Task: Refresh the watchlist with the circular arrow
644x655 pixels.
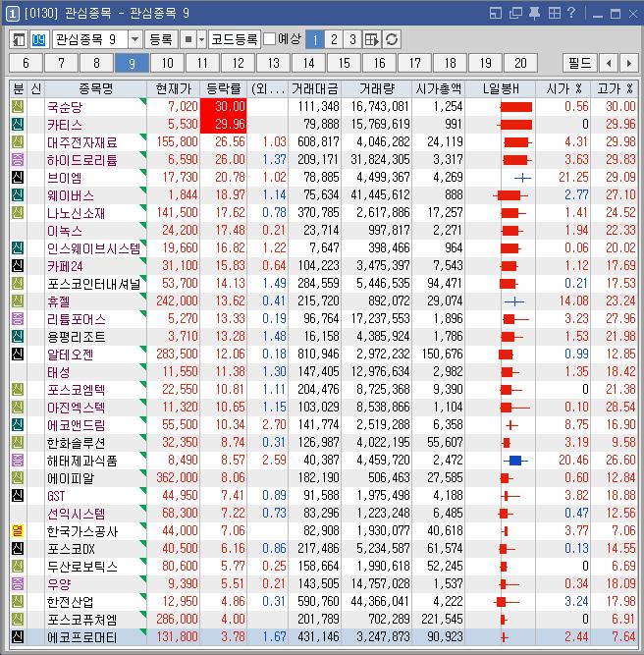Action: (x=392, y=39)
